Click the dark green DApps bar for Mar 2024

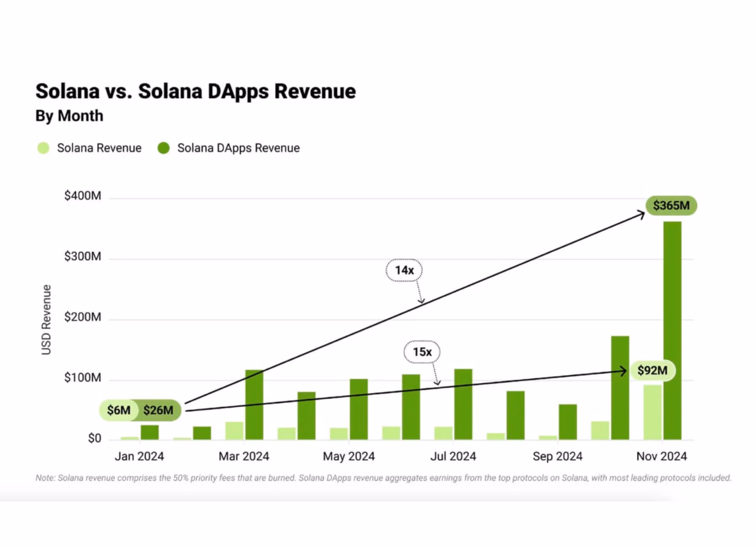pos(254,405)
